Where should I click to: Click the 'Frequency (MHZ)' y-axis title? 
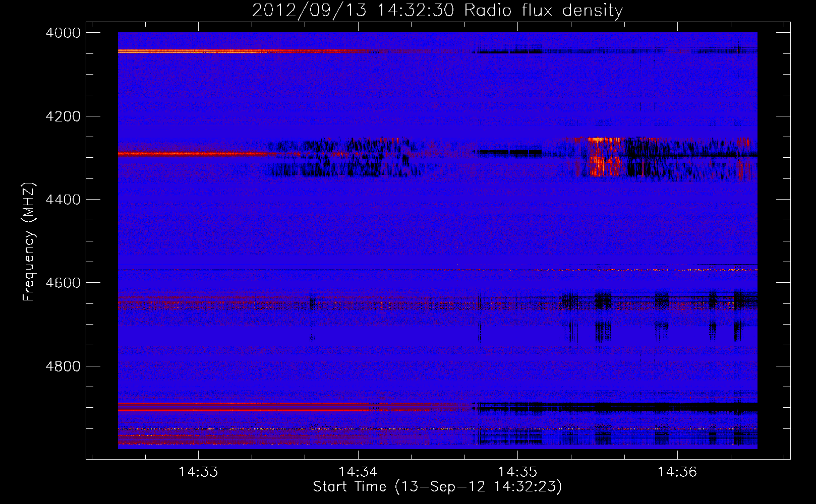click(29, 242)
